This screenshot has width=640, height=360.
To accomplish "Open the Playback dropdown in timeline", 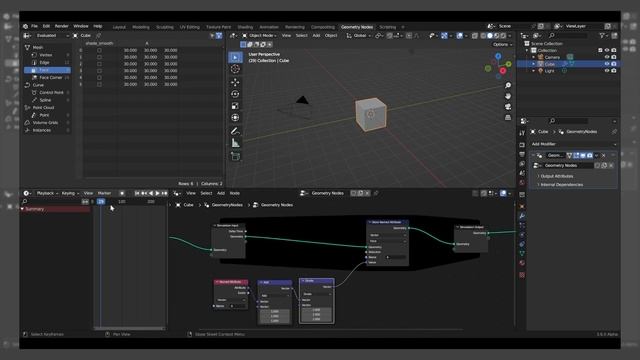I will point(47,193).
